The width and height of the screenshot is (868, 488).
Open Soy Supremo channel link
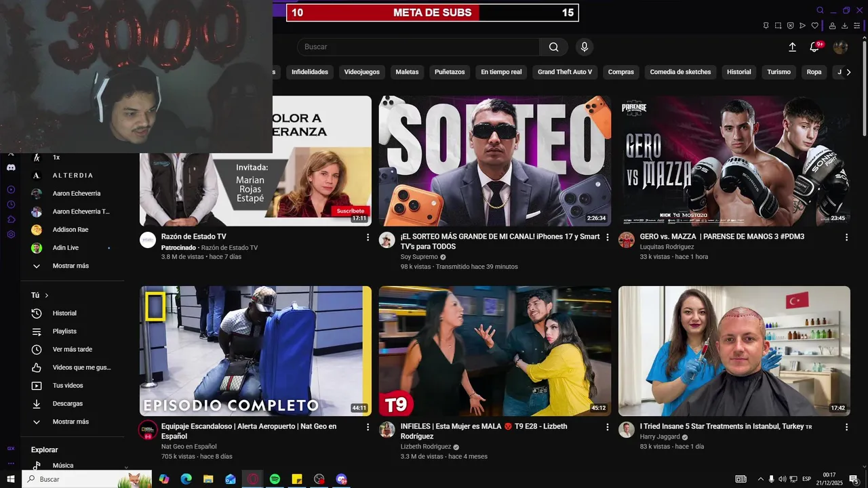pos(419,257)
